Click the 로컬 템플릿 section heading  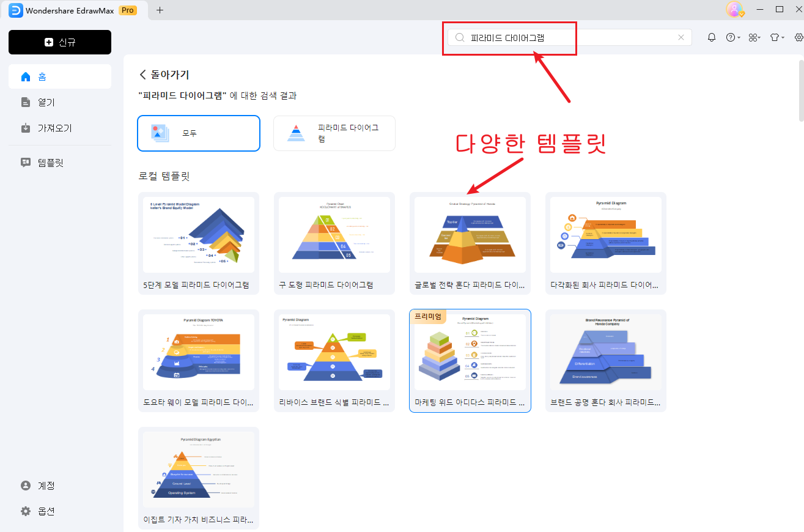coord(164,176)
